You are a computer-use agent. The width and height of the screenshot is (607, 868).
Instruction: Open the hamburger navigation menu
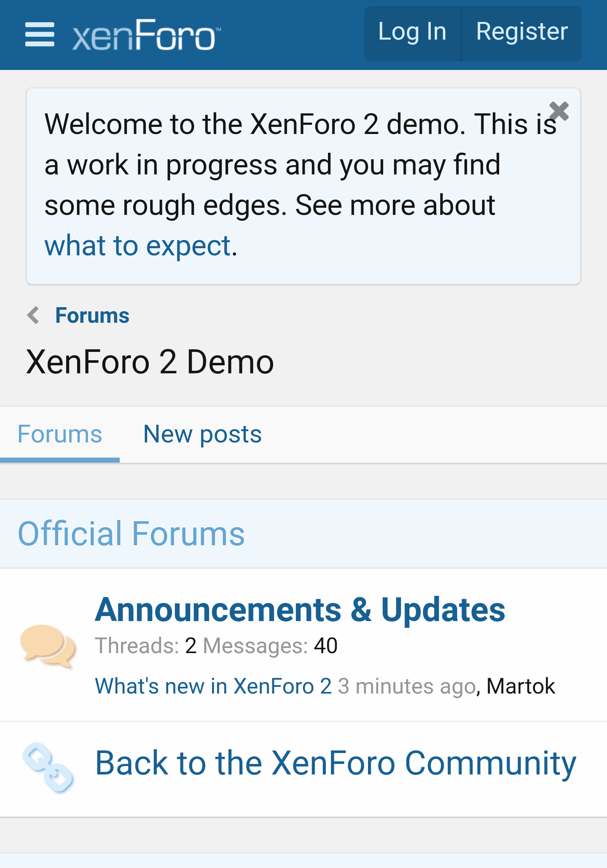(40, 35)
